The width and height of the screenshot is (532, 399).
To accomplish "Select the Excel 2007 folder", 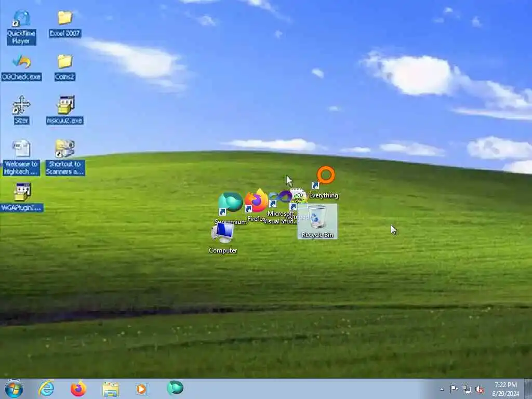I will pos(64,23).
